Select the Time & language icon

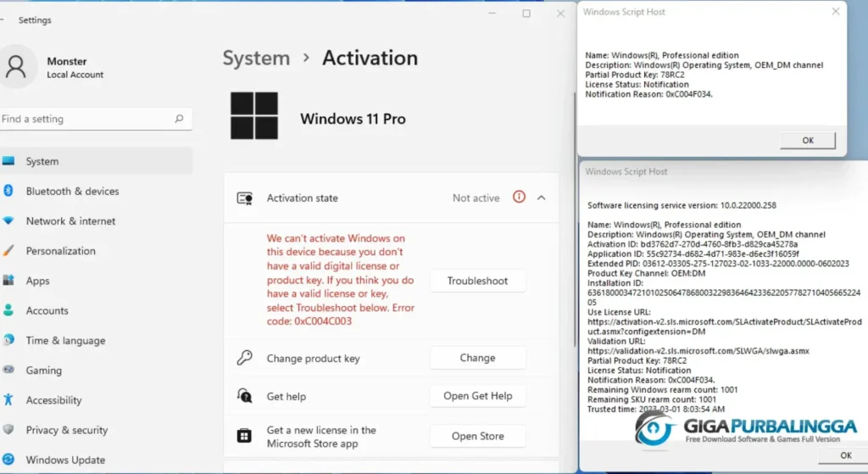click(8, 340)
